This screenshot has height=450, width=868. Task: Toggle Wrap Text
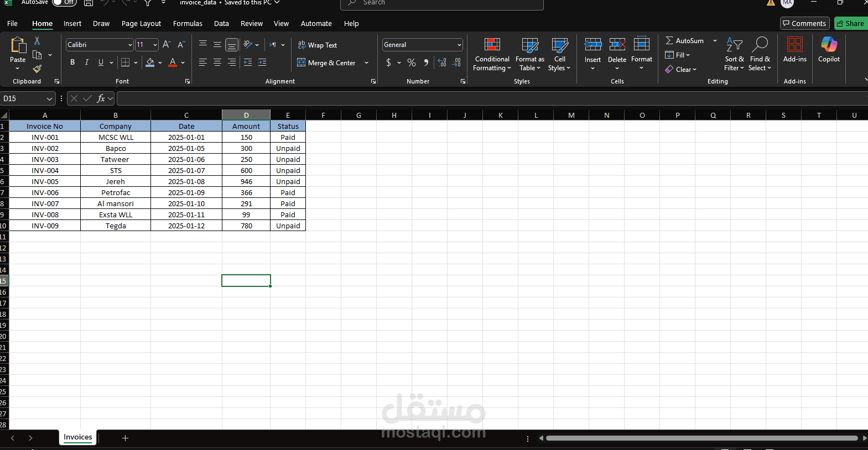[x=318, y=45]
